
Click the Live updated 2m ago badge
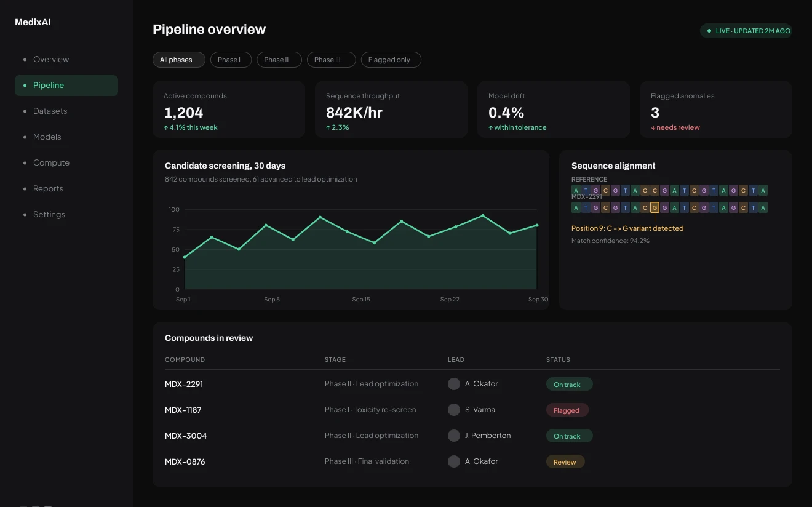(746, 31)
